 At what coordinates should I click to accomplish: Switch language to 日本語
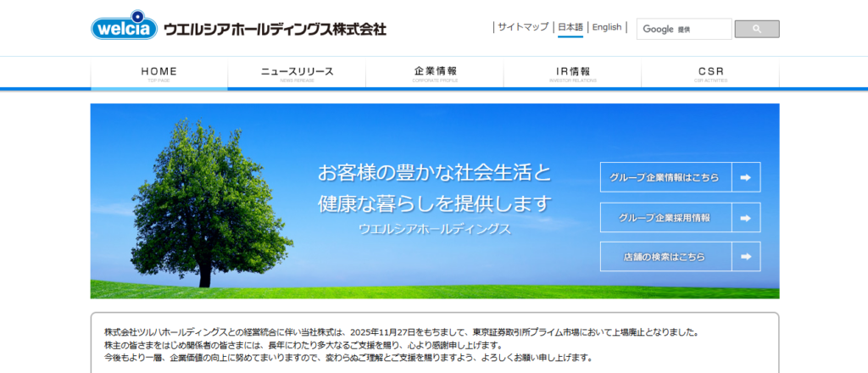tap(570, 27)
